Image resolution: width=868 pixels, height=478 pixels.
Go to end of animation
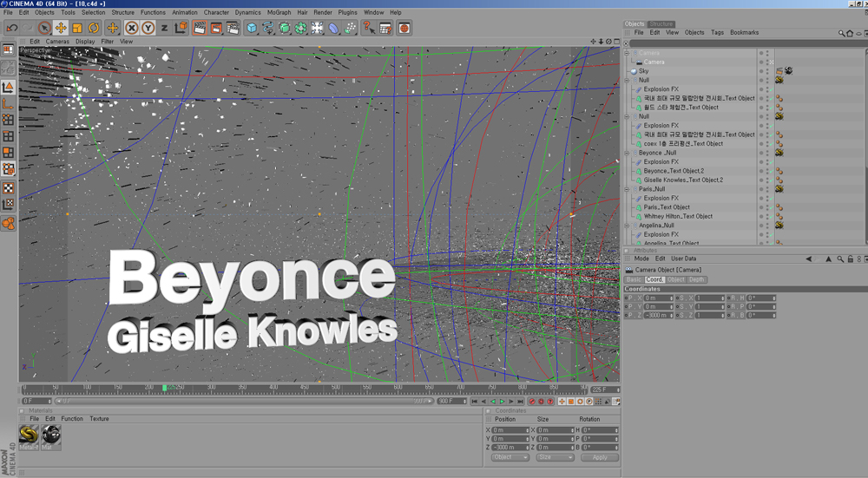click(520, 401)
